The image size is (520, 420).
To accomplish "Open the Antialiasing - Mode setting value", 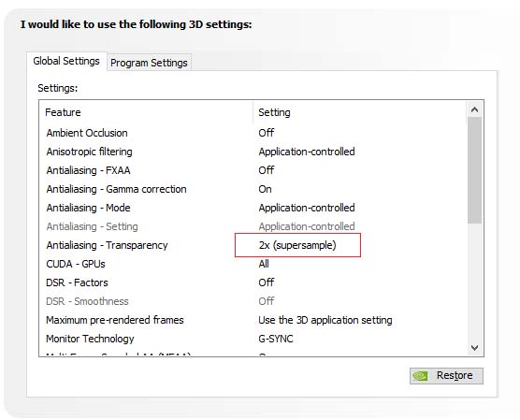I will pyautogui.click(x=307, y=208).
